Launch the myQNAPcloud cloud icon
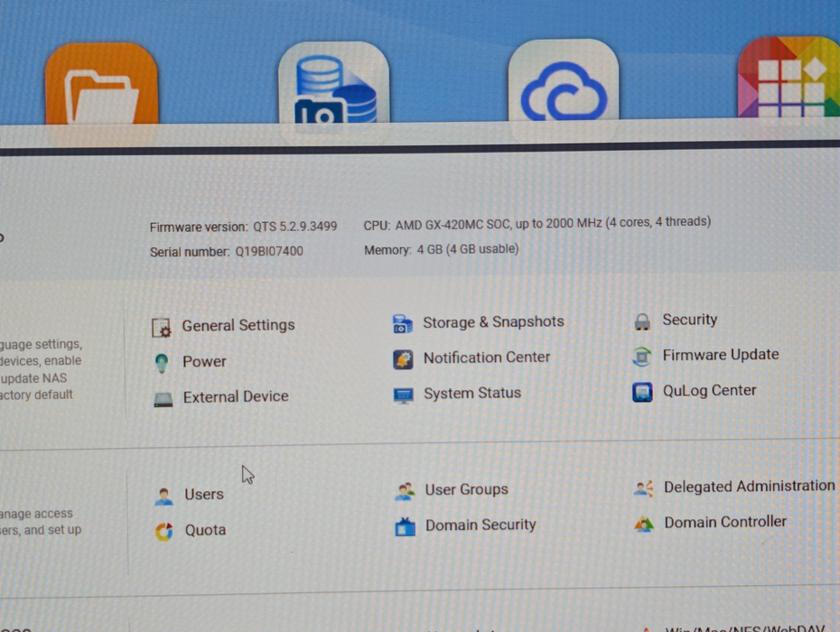 [x=564, y=80]
